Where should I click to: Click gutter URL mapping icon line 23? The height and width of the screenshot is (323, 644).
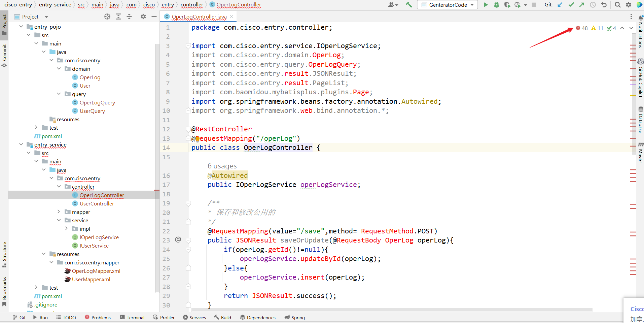[x=178, y=239]
